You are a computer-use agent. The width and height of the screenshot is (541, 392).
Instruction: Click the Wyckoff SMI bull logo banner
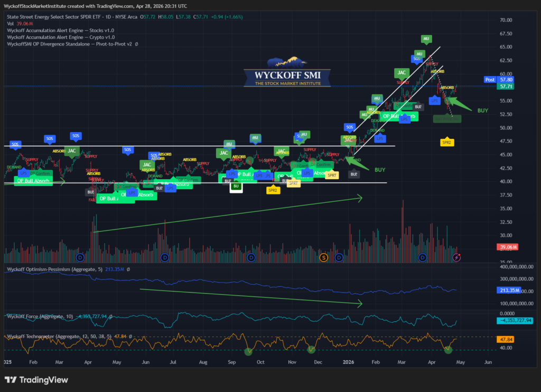coord(287,72)
